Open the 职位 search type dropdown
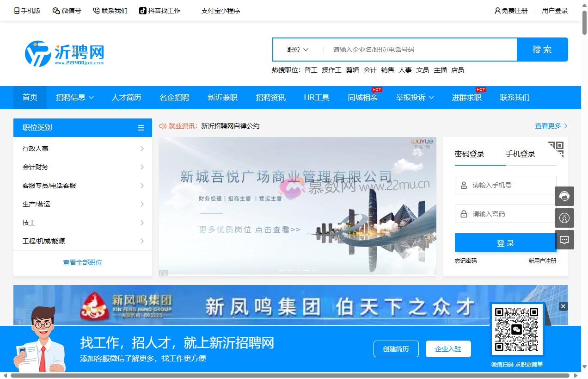Screen dimensions: 588x379 [x=298, y=49]
